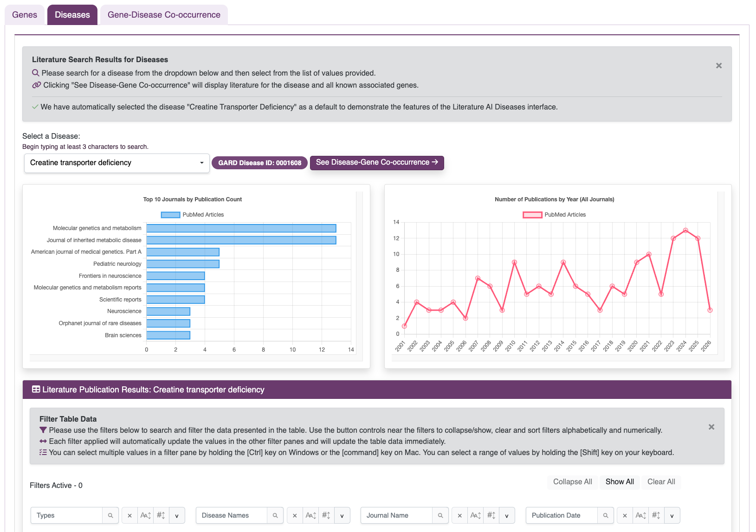This screenshot has height=532, width=756.
Task: Switch to the Genes tab
Action: coord(24,14)
